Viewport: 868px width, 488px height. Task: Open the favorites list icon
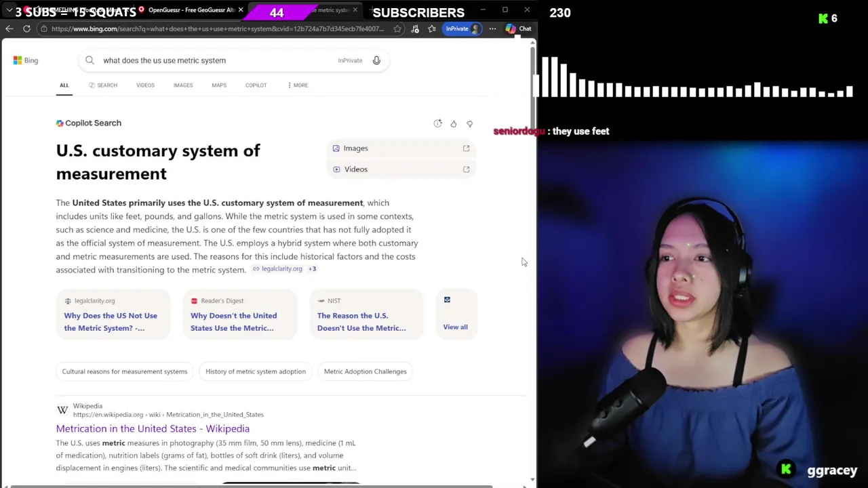pyautogui.click(x=432, y=28)
